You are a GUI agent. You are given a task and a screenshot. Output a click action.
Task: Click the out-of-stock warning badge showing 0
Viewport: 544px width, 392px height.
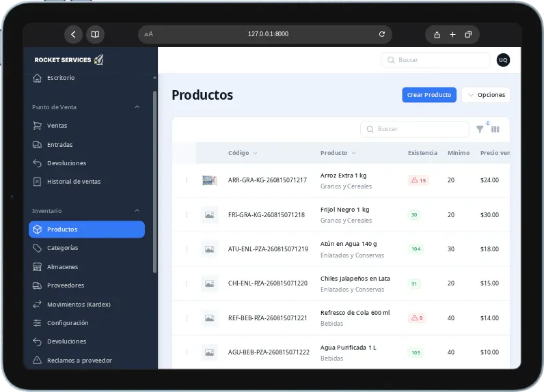pyautogui.click(x=417, y=318)
